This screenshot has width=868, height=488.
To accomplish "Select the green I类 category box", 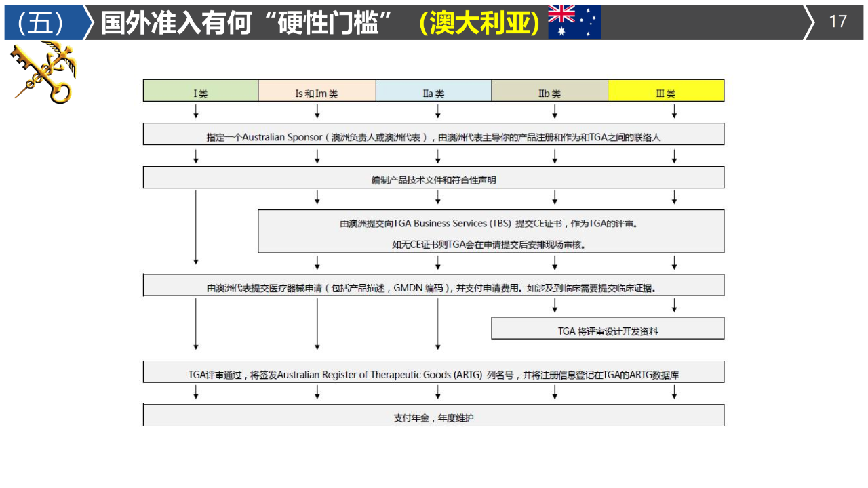I will 201,91.
